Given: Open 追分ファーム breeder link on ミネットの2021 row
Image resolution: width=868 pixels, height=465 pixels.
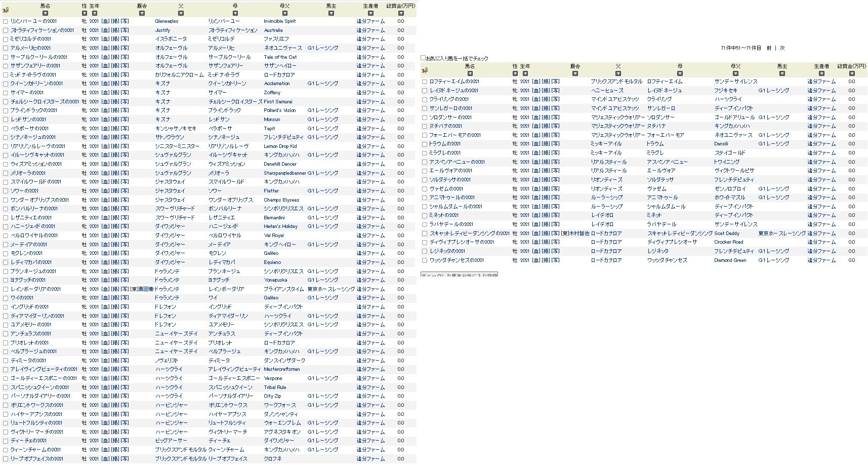Looking at the screenshot, I should click(x=821, y=215).
